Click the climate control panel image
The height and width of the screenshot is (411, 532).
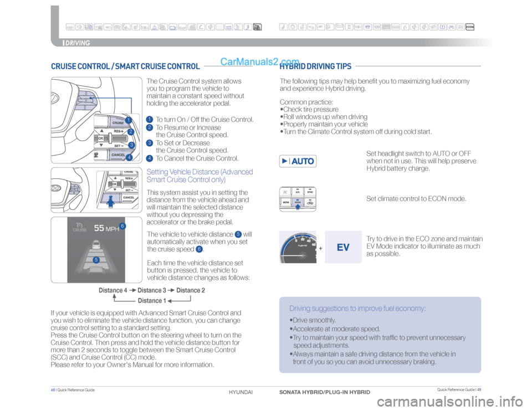[x=298, y=199]
